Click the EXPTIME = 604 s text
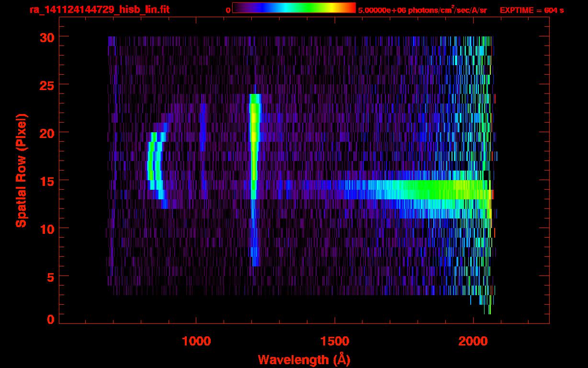The width and height of the screenshot is (588, 368). click(531, 10)
